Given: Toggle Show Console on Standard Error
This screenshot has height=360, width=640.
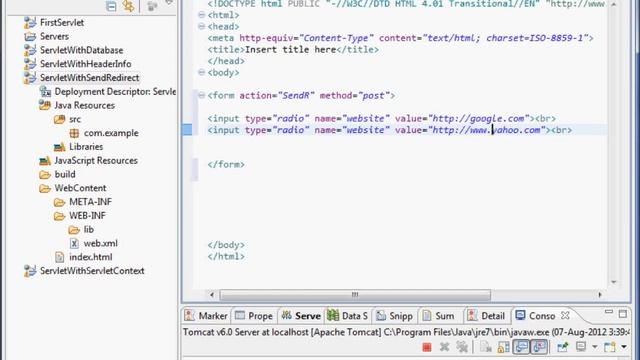Looking at the screenshot, I should (539, 347).
